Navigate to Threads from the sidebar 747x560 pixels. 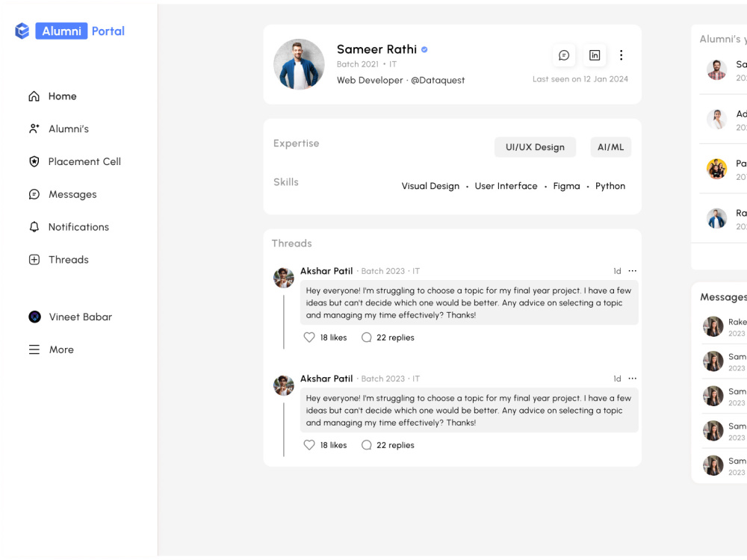point(68,260)
